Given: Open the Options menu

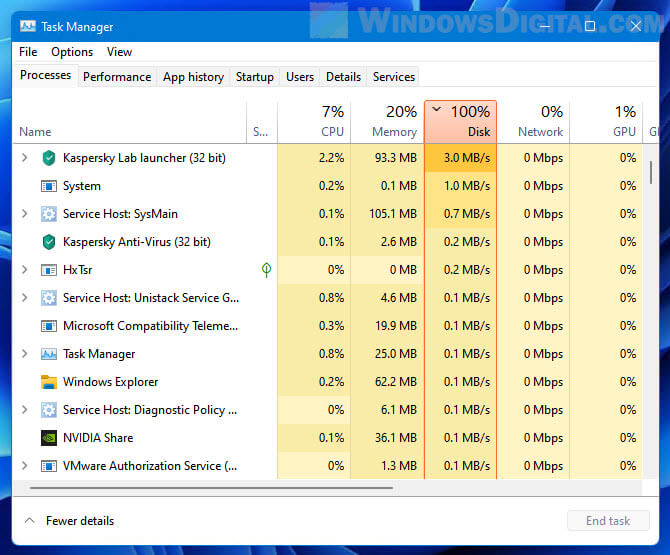Looking at the screenshot, I should coord(72,52).
